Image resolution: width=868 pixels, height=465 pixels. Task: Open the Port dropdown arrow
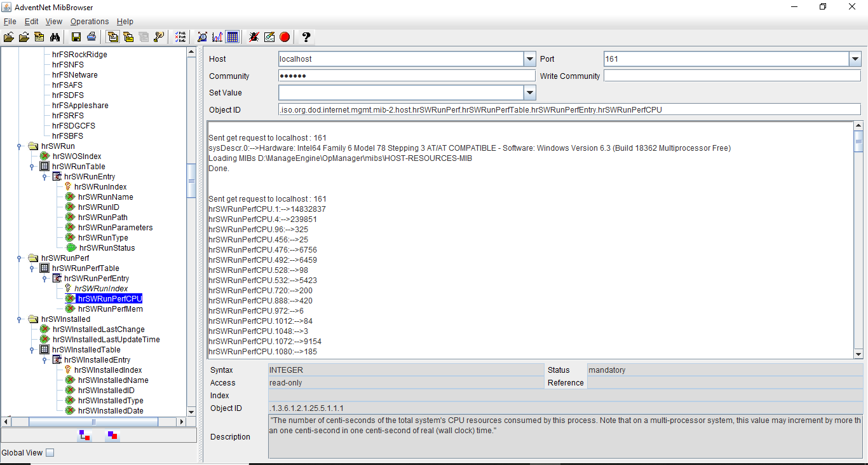coord(855,59)
